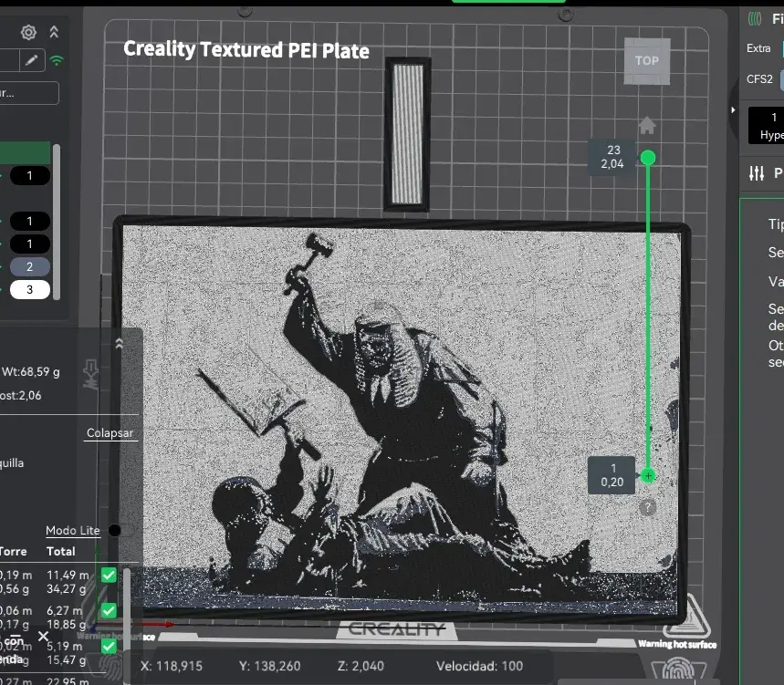Open the settings gear icon
Screen dimensions: 784x685
point(28,33)
